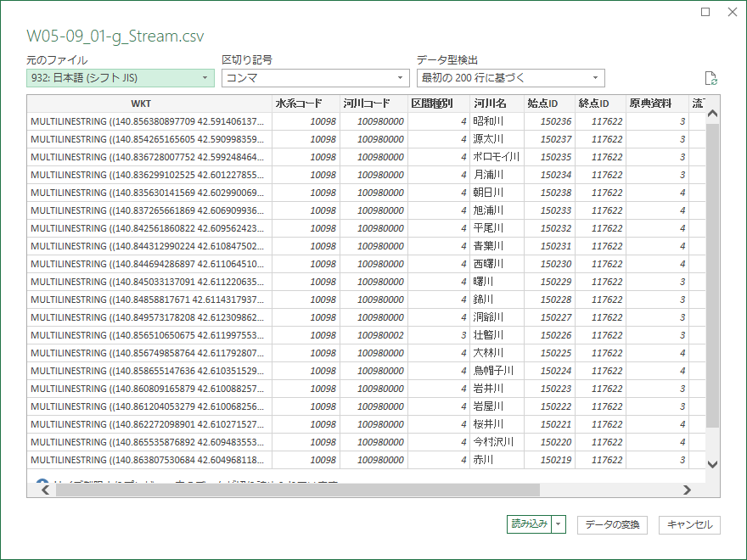Close the import dialog with X
Image resolution: width=747 pixels, height=560 pixels.
click(733, 13)
